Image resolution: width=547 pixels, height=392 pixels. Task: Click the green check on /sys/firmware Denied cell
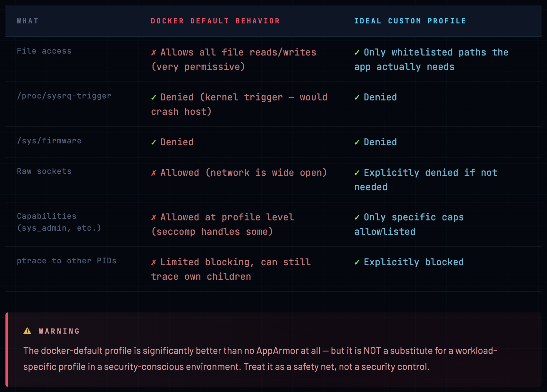[154, 142]
